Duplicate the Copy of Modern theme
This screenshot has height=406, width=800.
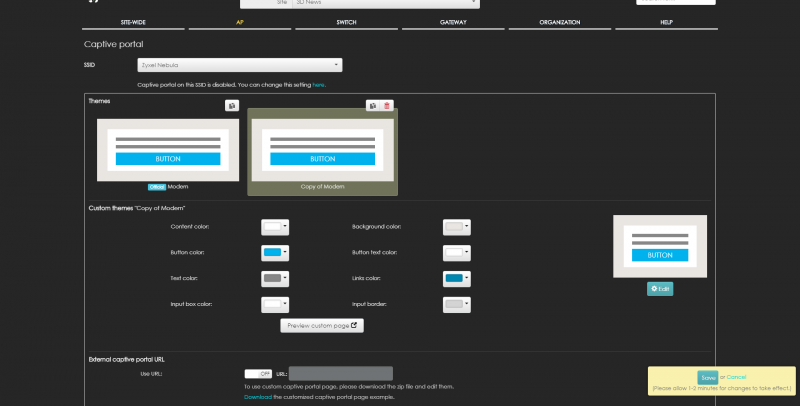[373, 106]
